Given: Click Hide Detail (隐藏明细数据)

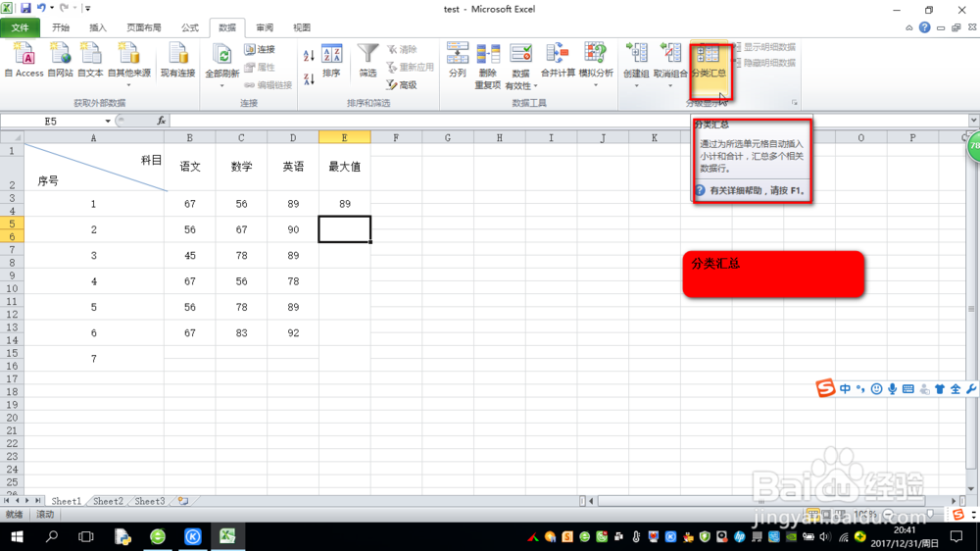Looking at the screenshot, I should [765, 63].
